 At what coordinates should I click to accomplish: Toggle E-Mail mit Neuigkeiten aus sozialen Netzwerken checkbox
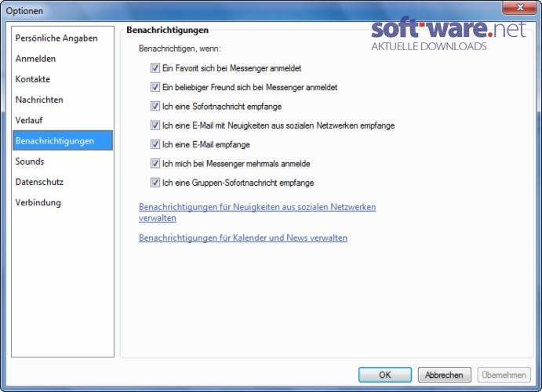point(155,125)
